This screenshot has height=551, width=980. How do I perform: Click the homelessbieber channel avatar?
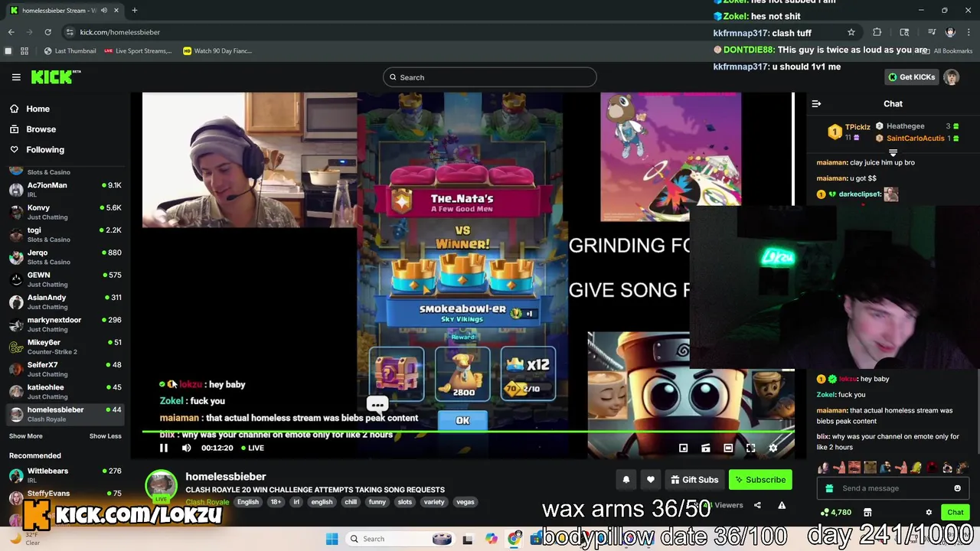161,486
